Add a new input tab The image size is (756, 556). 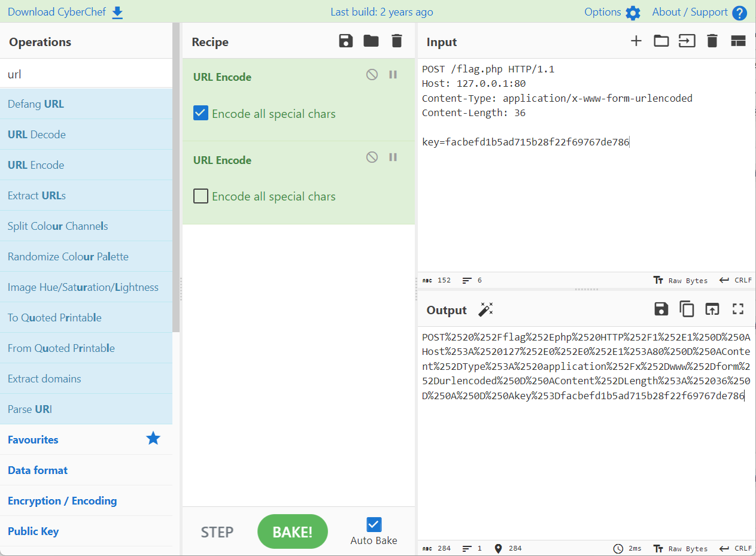(x=636, y=41)
